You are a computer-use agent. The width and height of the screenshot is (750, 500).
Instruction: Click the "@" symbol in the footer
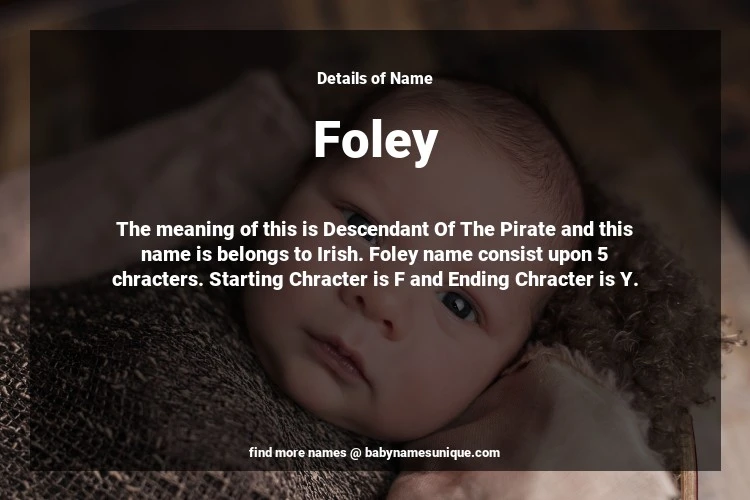(x=355, y=453)
